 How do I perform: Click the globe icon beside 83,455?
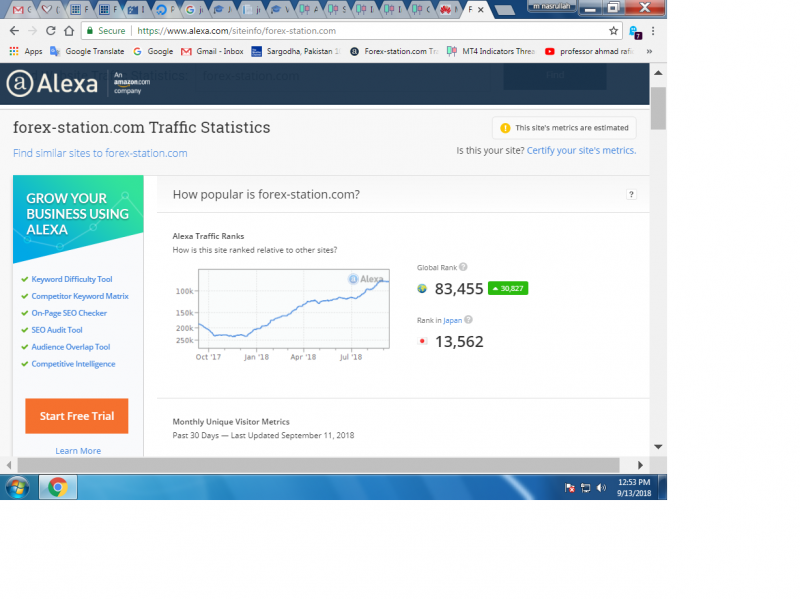click(422, 289)
